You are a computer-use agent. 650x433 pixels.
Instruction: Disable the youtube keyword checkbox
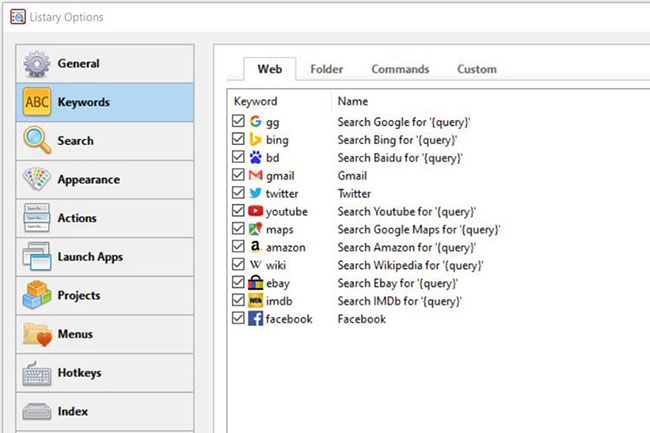click(238, 210)
